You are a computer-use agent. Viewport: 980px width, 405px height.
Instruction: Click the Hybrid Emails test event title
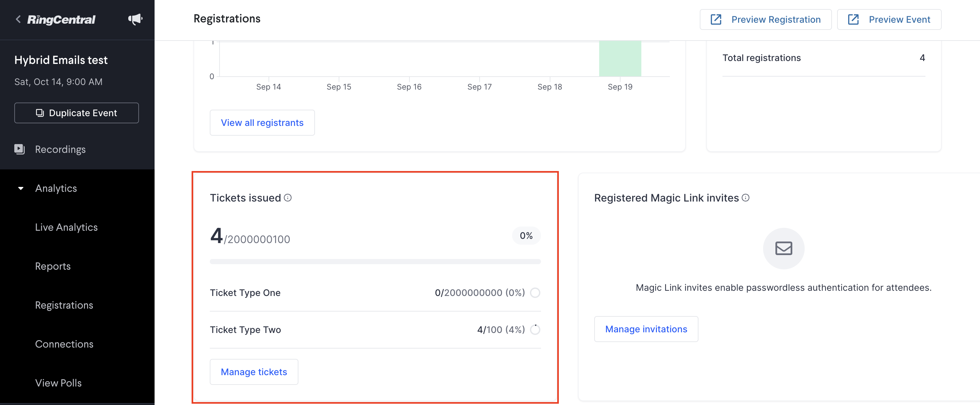click(x=61, y=60)
